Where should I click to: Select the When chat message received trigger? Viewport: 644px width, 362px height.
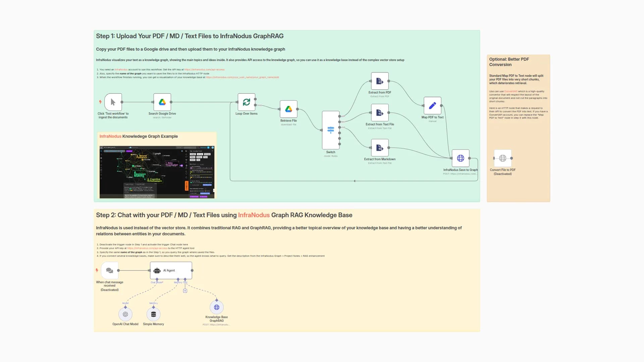pyautogui.click(x=110, y=270)
